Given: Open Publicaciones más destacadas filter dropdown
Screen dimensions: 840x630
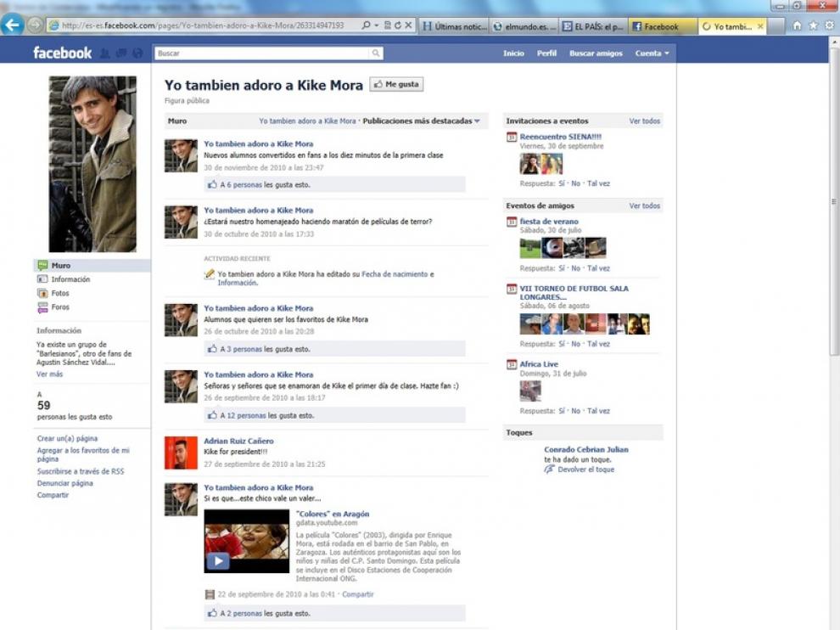Looking at the screenshot, I should point(421,121).
